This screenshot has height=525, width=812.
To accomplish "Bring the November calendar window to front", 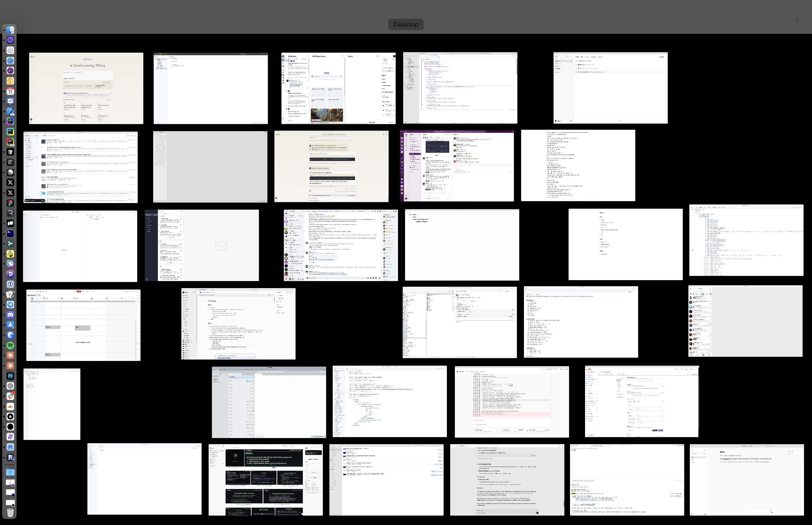I will tap(83, 325).
